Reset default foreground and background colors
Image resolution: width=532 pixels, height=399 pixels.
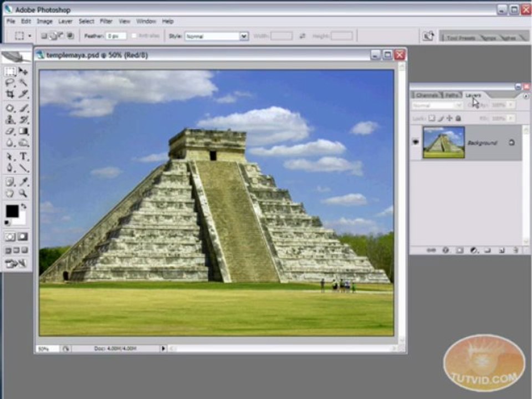(7, 223)
